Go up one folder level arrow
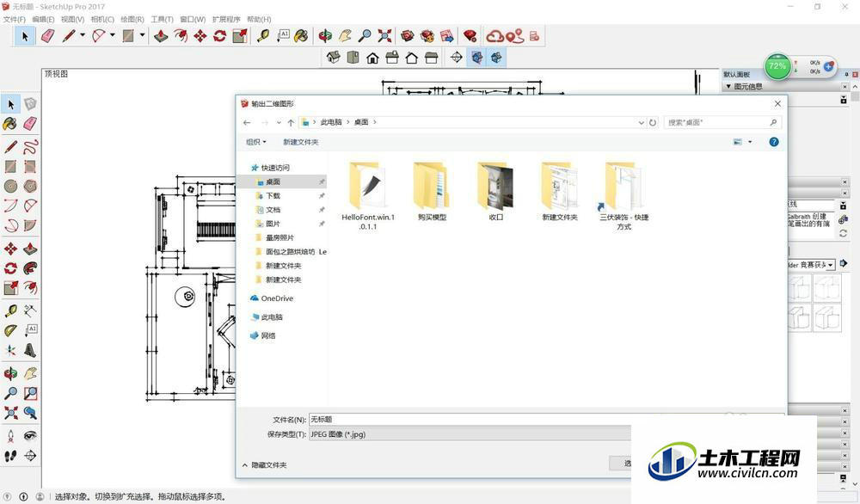The height and width of the screenshot is (504, 860). tap(291, 122)
